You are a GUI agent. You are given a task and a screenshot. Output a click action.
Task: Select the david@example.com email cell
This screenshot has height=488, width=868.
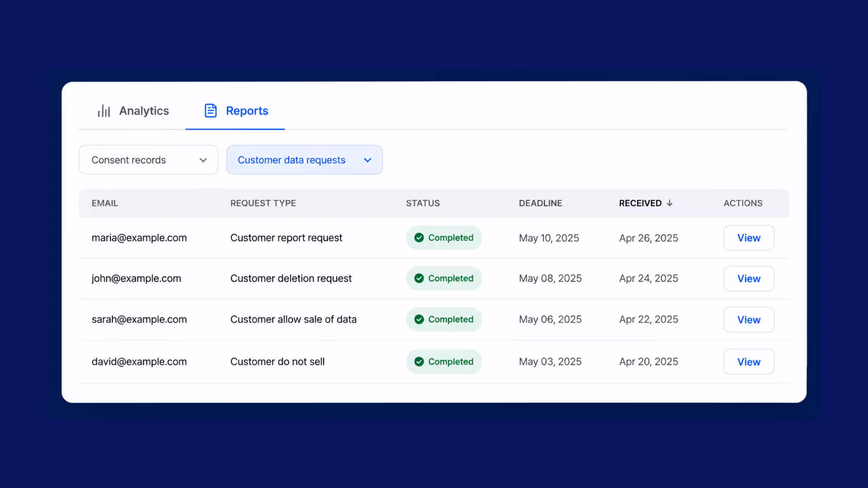pyautogui.click(x=139, y=362)
